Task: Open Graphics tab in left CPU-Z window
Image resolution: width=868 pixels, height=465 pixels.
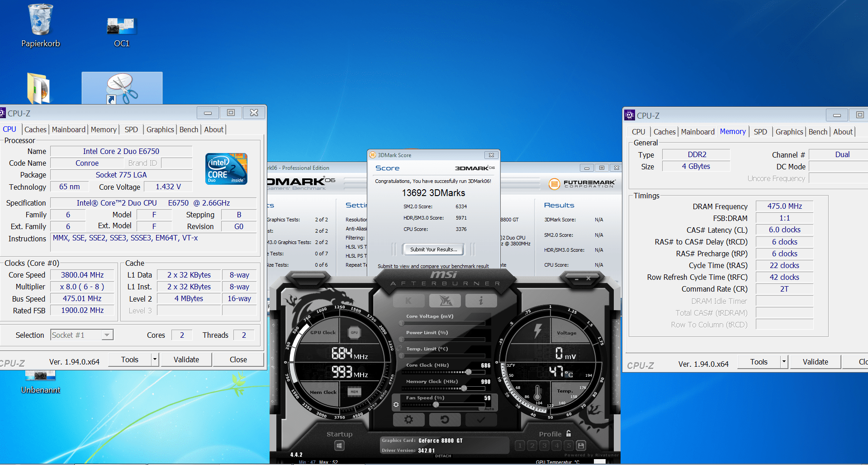Action: click(x=160, y=129)
